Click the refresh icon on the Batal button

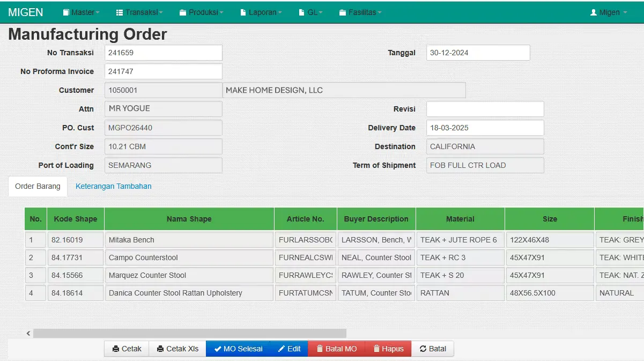point(423,349)
